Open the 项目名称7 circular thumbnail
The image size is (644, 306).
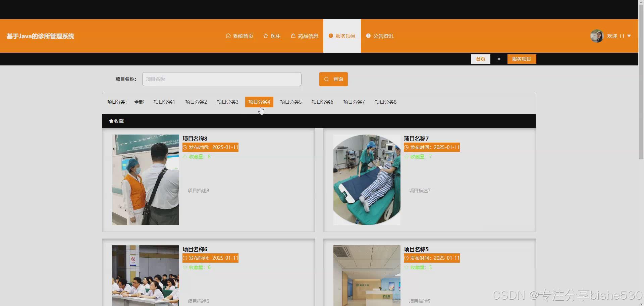tap(367, 180)
